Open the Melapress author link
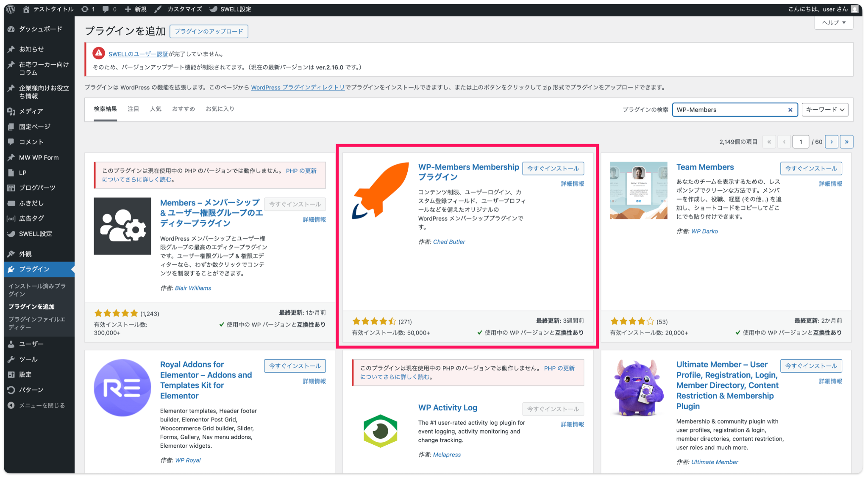The width and height of the screenshot is (868, 479). point(447,454)
